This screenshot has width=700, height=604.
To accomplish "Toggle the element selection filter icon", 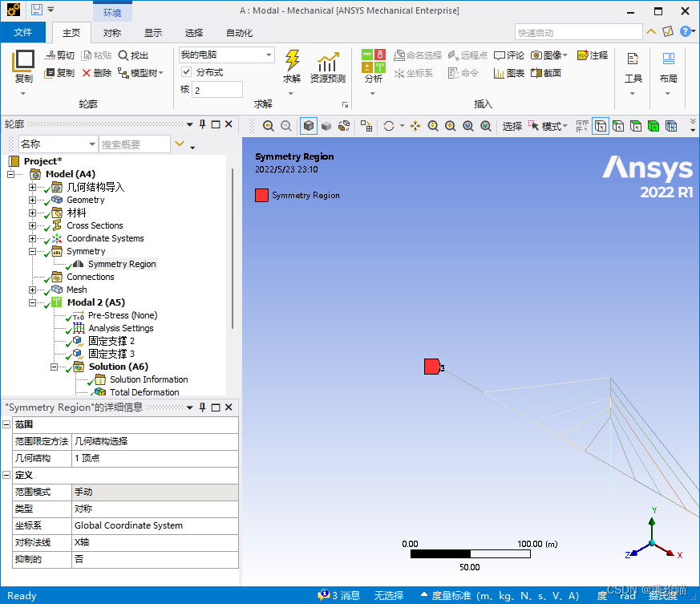I will (x=671, y=126).
